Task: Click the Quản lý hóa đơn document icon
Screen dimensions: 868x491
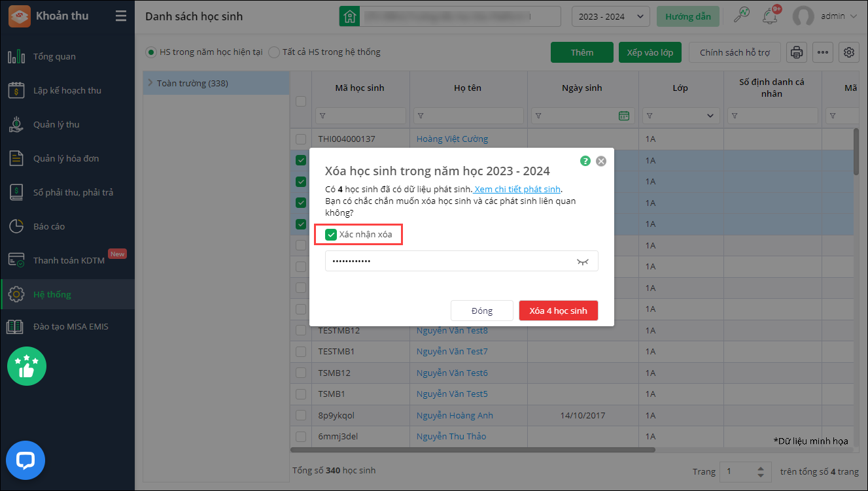Action: tap(16, 158)
